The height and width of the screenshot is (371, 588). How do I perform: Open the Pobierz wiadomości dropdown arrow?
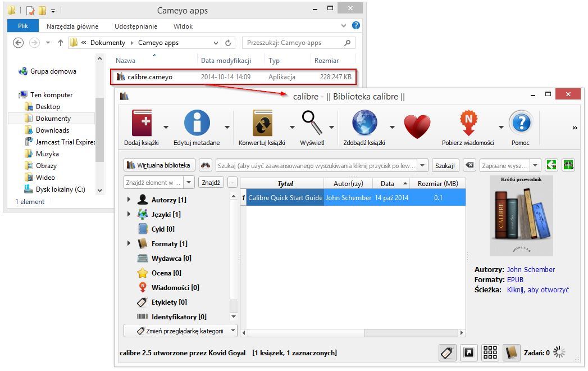coord(501,128)
